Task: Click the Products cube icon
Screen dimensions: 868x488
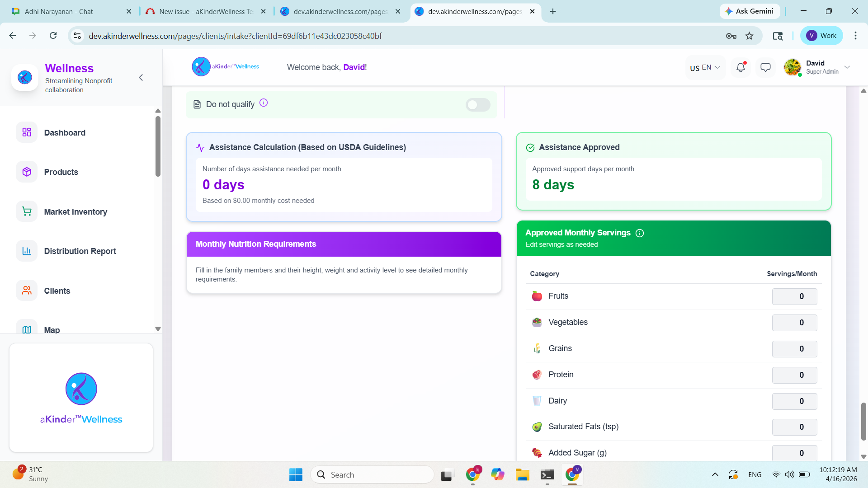Action: click(x=27, y=172)
